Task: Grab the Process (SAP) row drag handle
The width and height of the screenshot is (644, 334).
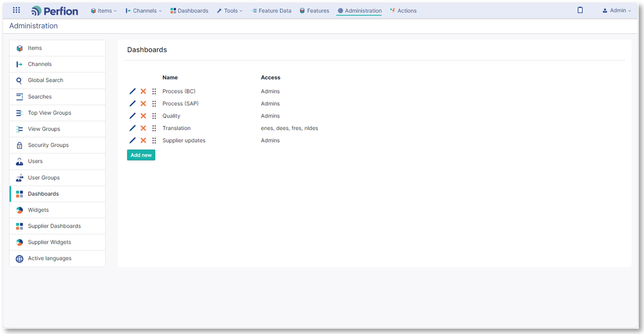Action: [154, 103]
